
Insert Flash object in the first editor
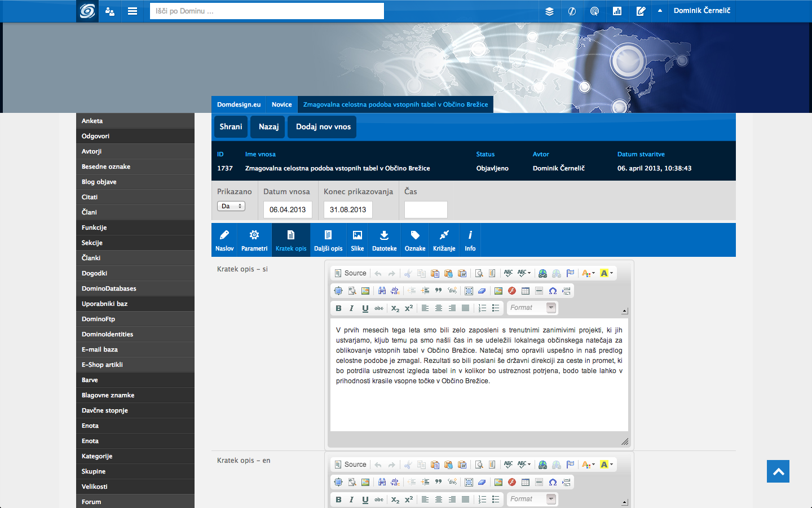click(512, 291)
